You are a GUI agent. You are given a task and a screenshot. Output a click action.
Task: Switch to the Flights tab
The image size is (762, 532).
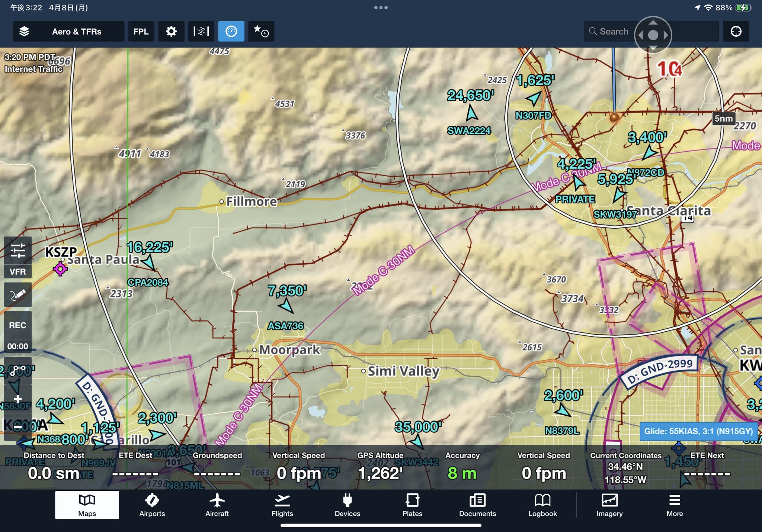click(282, 505)
